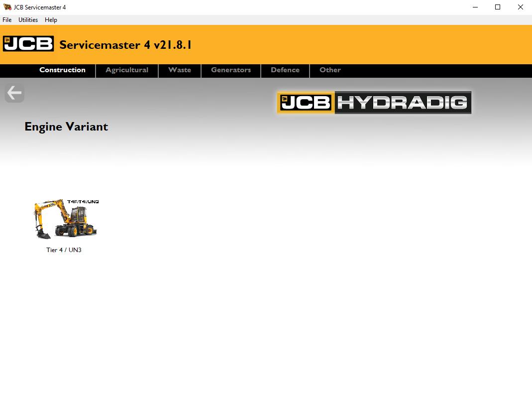Switch to the Agricultural tab
Image resolution: width=532 pixels, height=416 pixels.
(x=127, y=70)
